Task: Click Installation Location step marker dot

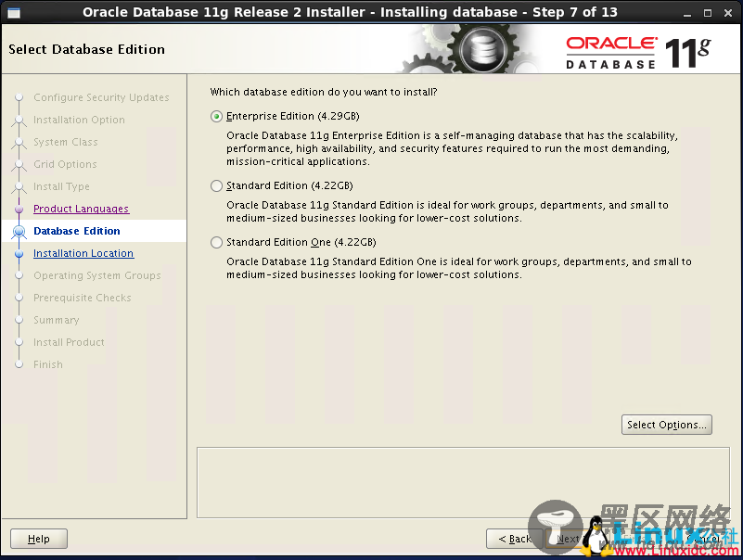Action: tap(19, 254)
